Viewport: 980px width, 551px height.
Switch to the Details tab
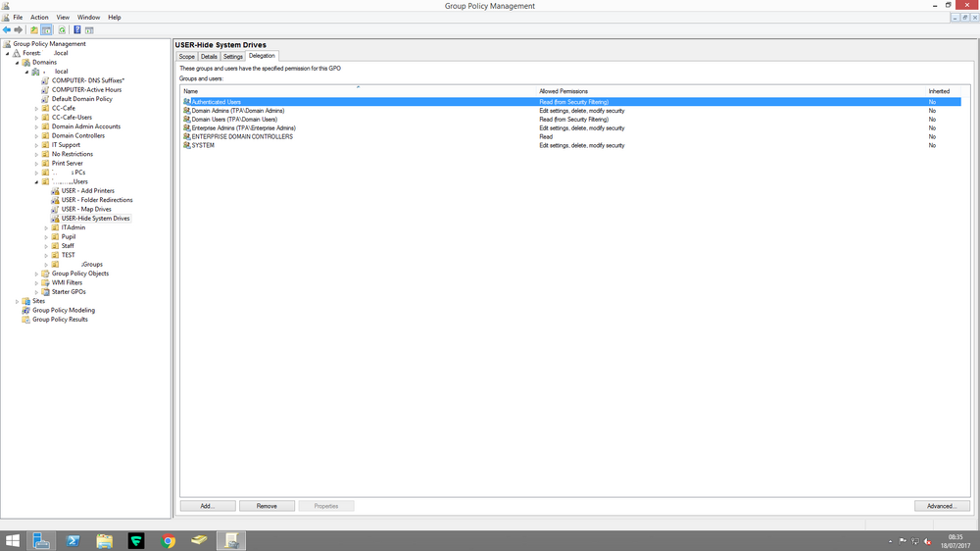pos(209,56)
